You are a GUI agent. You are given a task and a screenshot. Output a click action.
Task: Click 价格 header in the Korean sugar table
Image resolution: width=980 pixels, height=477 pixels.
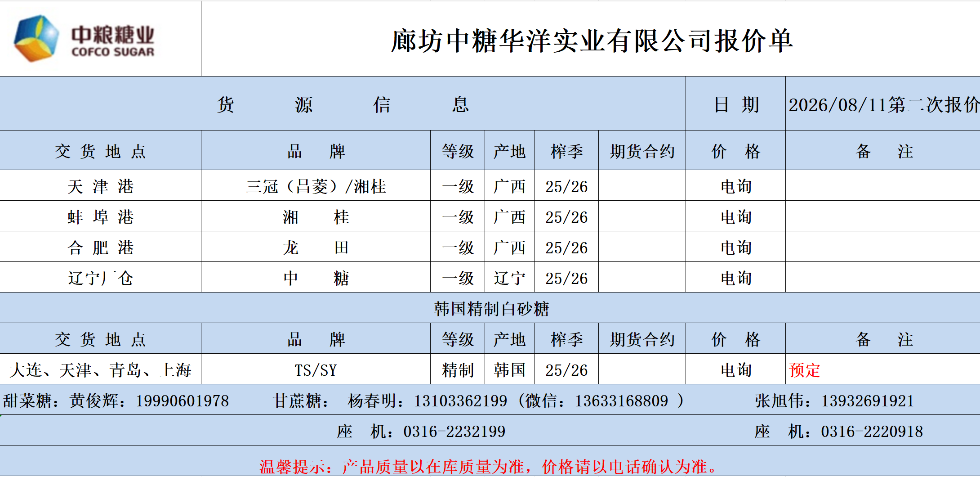pos(736,339)
